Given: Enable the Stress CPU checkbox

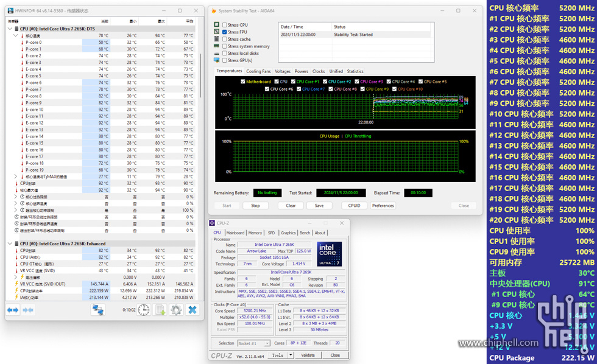Looking at the screenshot, I should [225, 25].
